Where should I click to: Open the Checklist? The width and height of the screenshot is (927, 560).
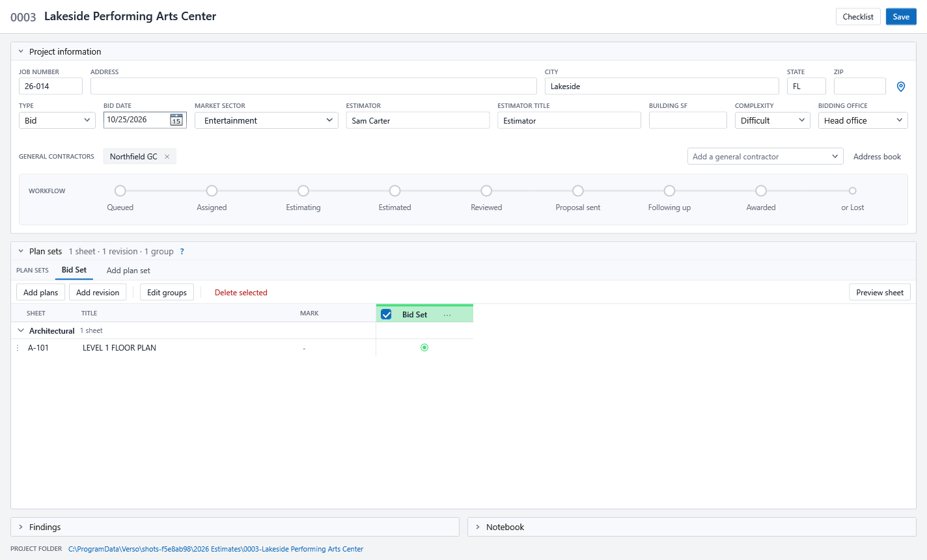858,17
